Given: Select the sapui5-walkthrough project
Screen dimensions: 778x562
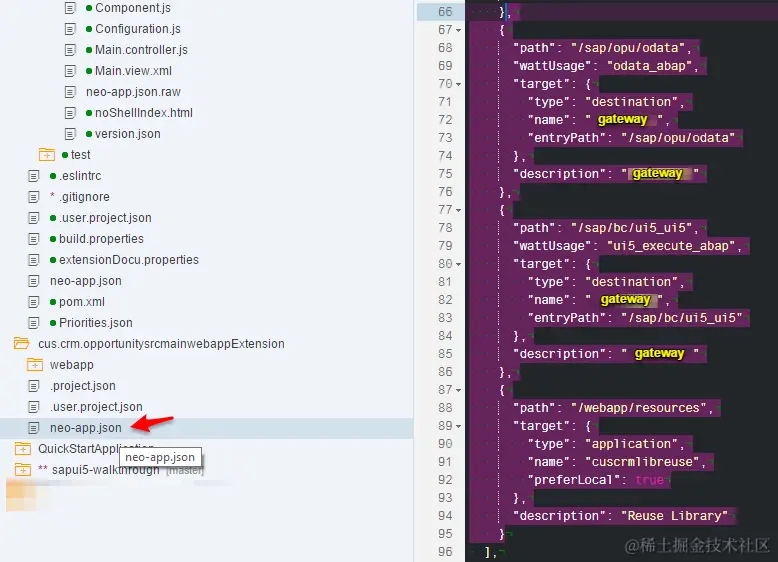Looking at the screenshot, I should click(x=105, y=470).
